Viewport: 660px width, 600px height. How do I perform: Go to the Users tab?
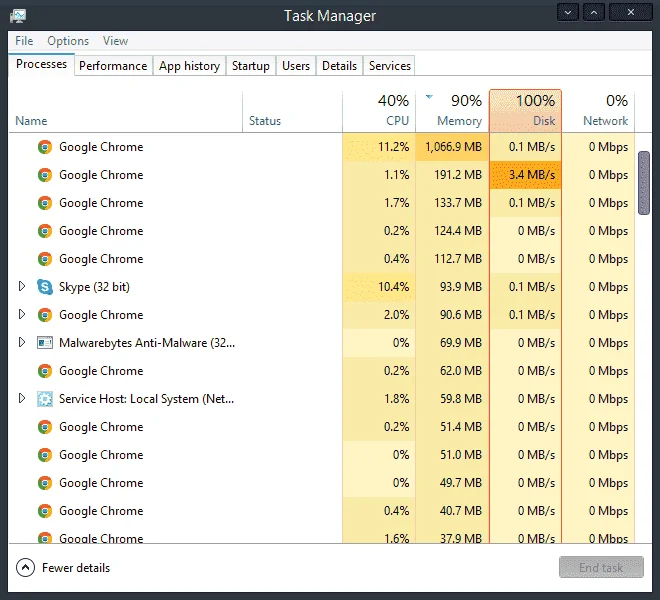coord(296,66)
